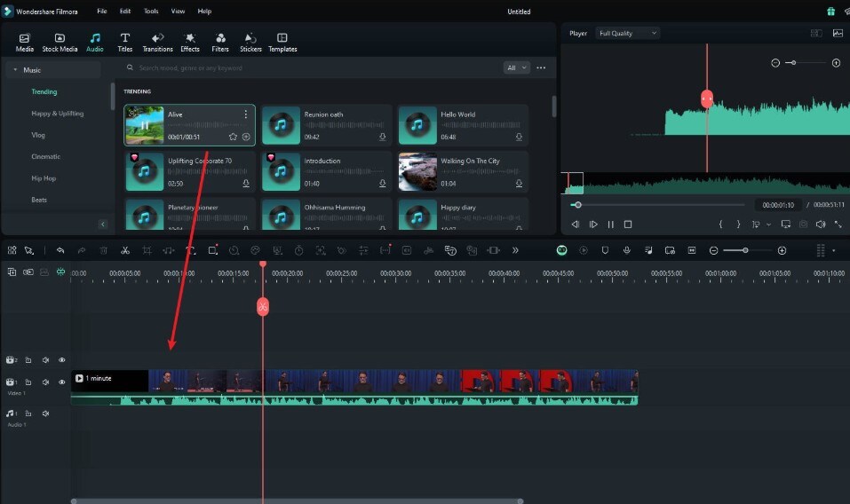Viewport: 850px width, 504px height.
Task: Record voiceover with the microphone icon
Action: [627, 250]
